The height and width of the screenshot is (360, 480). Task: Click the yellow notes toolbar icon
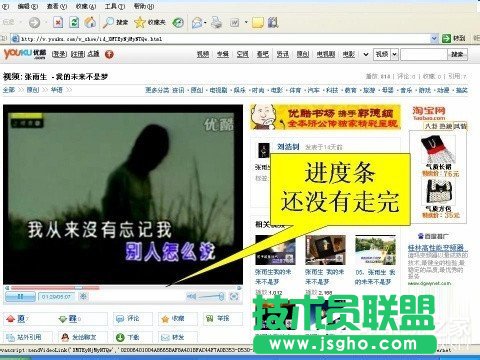(258, 22)
